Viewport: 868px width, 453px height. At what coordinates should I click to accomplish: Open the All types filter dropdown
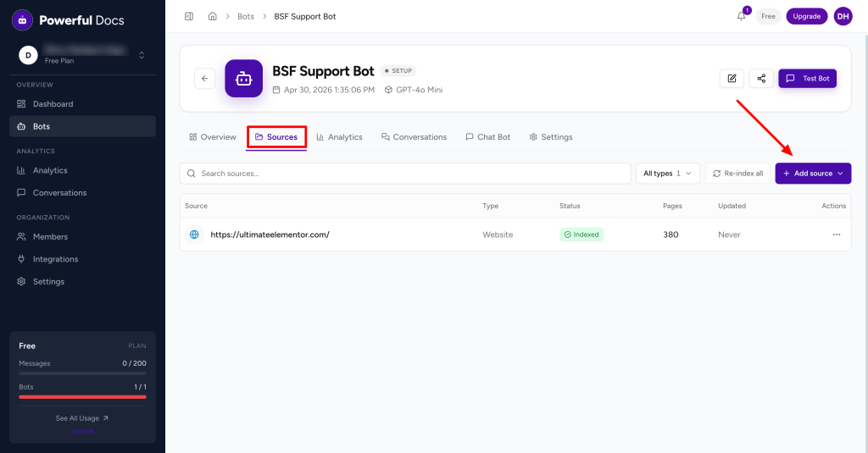[x=668, y=174]
